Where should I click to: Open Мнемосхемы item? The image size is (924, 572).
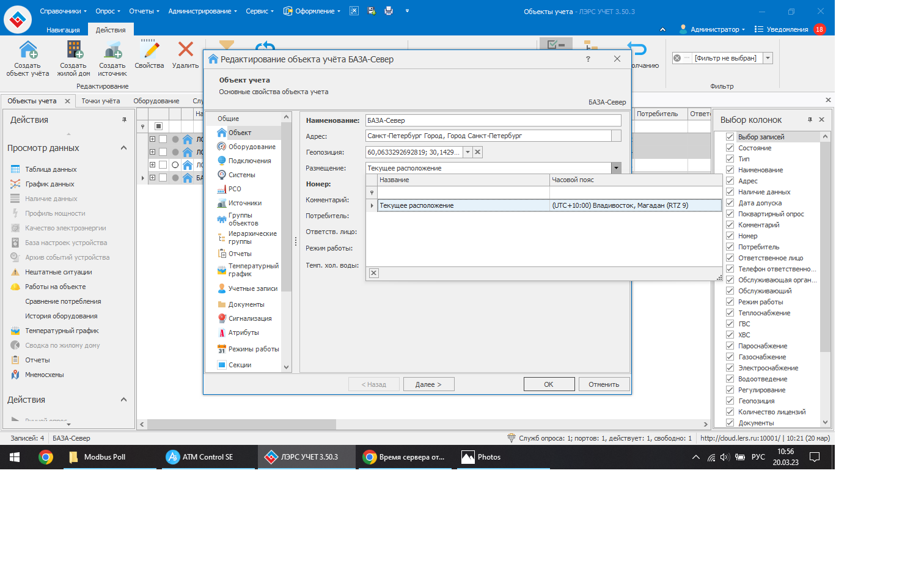click(44, 375)
